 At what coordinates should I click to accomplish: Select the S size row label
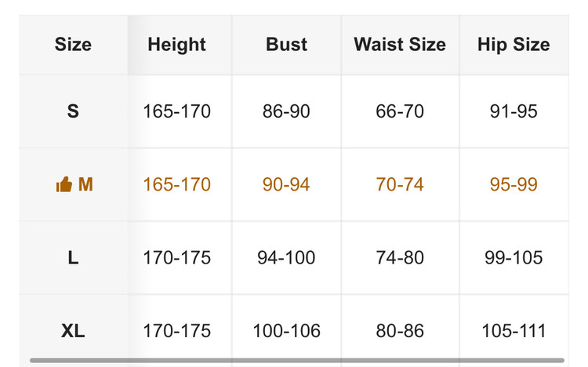(x=73, y=111)
